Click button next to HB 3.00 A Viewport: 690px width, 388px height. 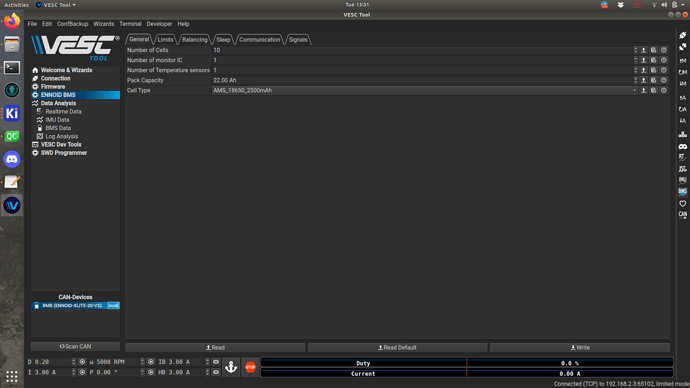pos(216,372)
